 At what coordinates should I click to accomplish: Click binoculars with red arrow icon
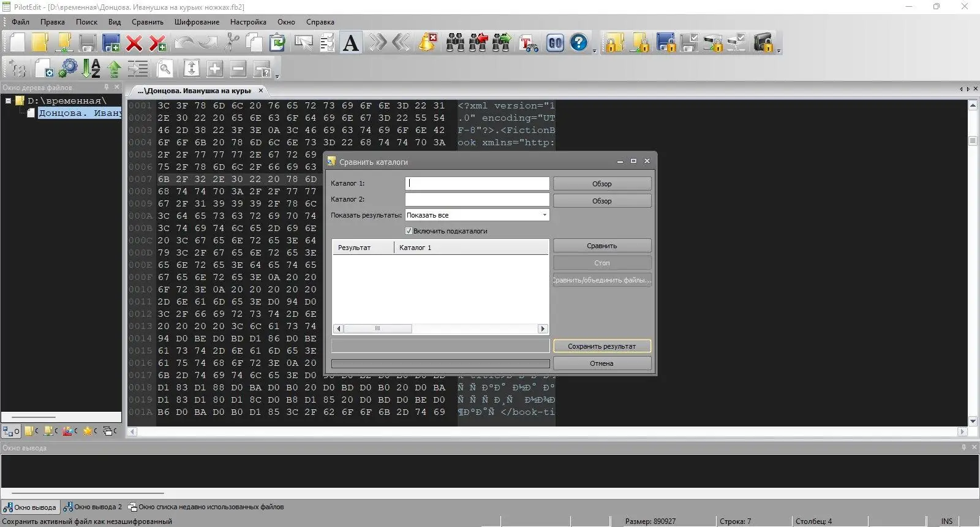(478, 43)
